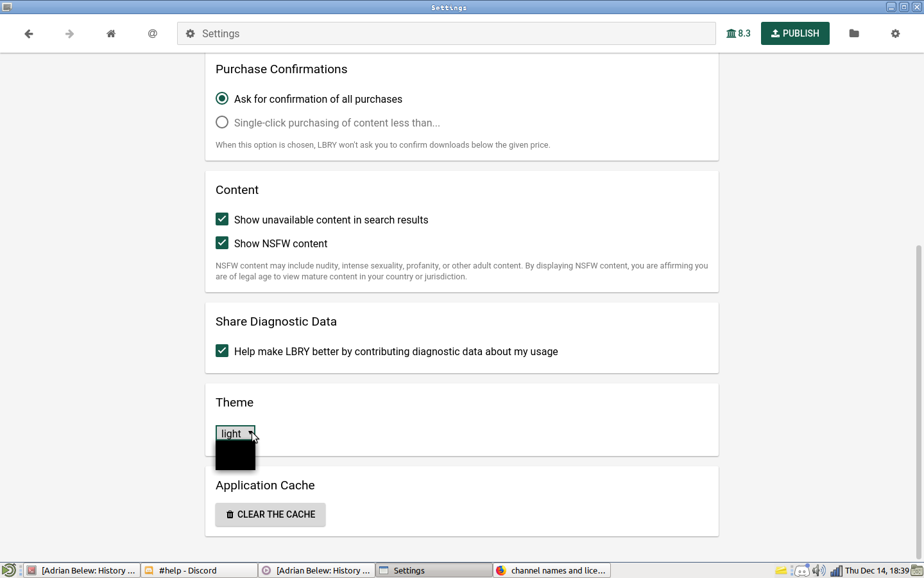Open the downloads folder icon

pos(854,33)
